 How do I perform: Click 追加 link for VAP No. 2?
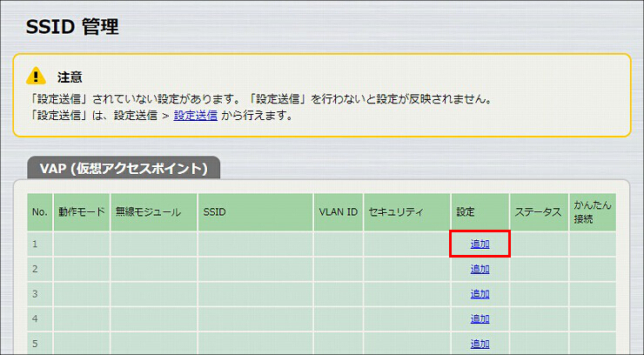pos(480,269)
